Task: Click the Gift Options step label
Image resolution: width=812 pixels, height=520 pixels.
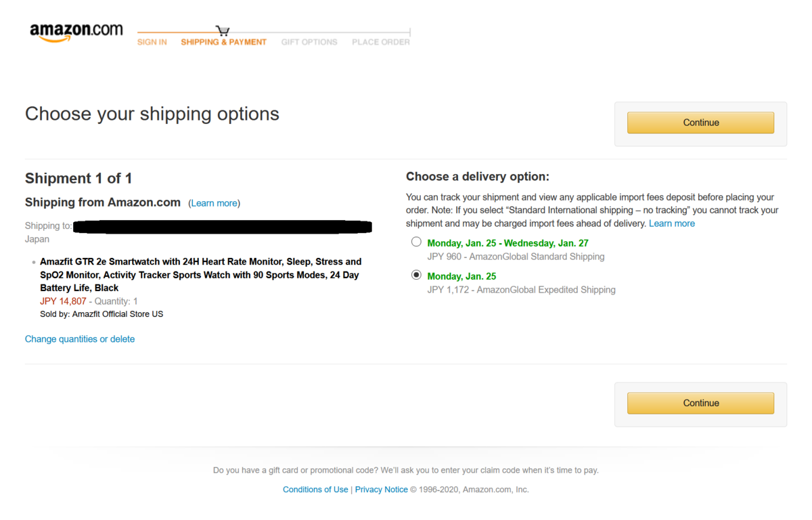Action: [309, 42]
